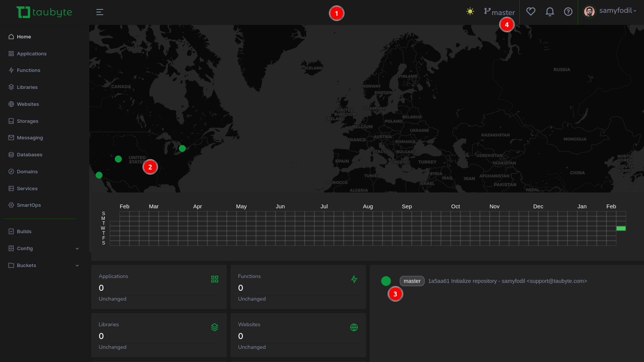
Task: Expand the samyfodil user menu
Action: click(x=610, y=11)
